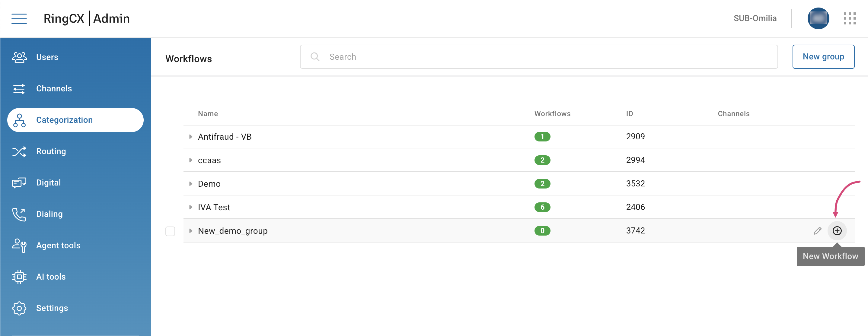The height and width of the screenshot is (336, 868).
Task: Open the Digital chat icon
Action: tap(19, 182)
